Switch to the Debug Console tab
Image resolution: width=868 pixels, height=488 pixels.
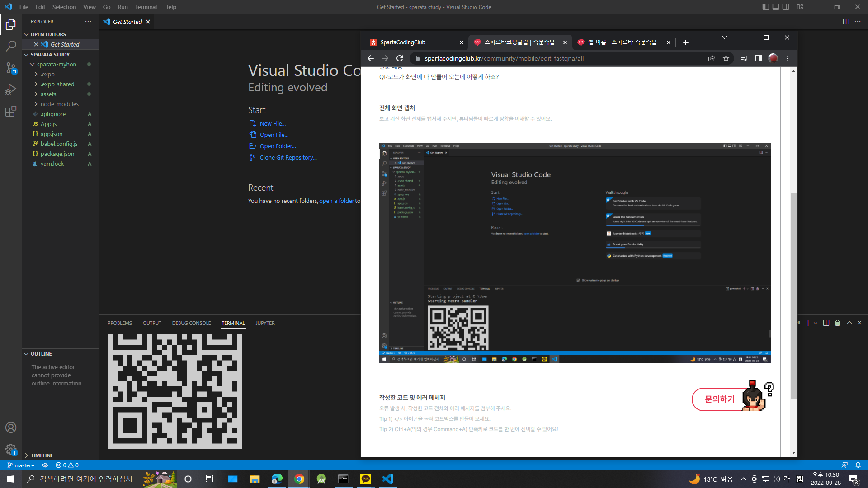tap(191, 323)
